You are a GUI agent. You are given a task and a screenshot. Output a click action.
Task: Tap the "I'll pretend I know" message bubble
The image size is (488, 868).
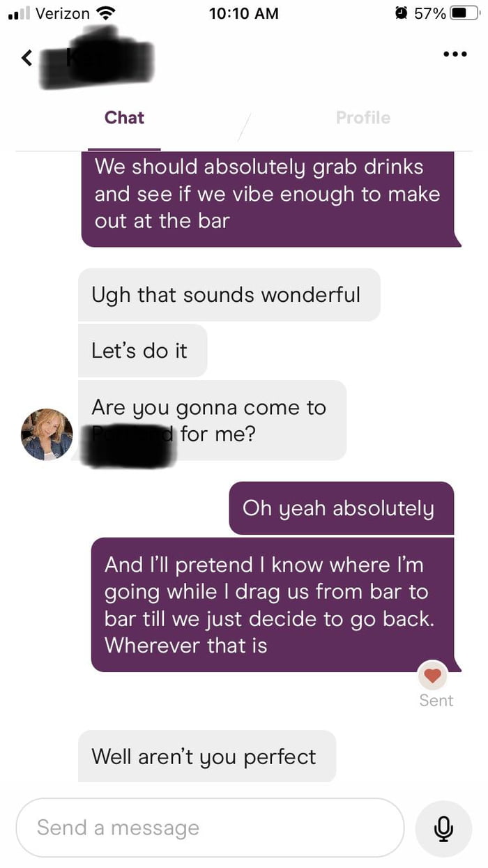[x=272, y=604]
